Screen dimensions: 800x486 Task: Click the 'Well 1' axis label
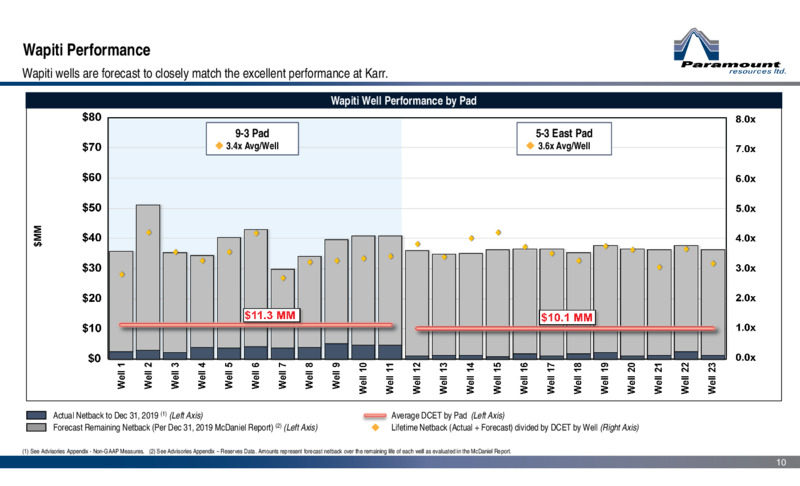[121, 376]
